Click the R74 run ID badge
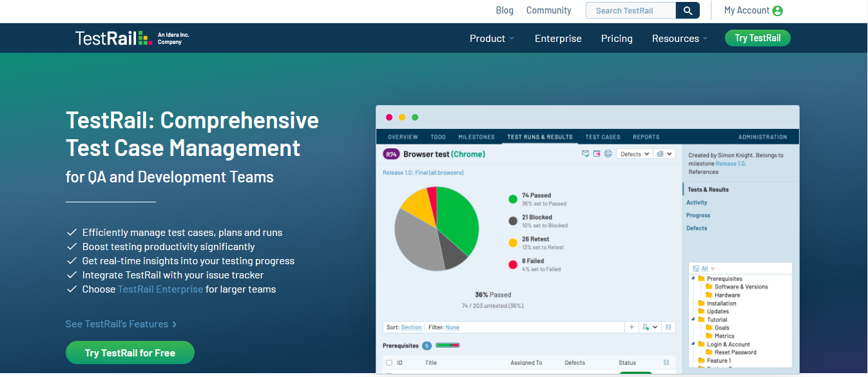The width and height of the screenshot is (868, 377). click(x=391, y=154)
